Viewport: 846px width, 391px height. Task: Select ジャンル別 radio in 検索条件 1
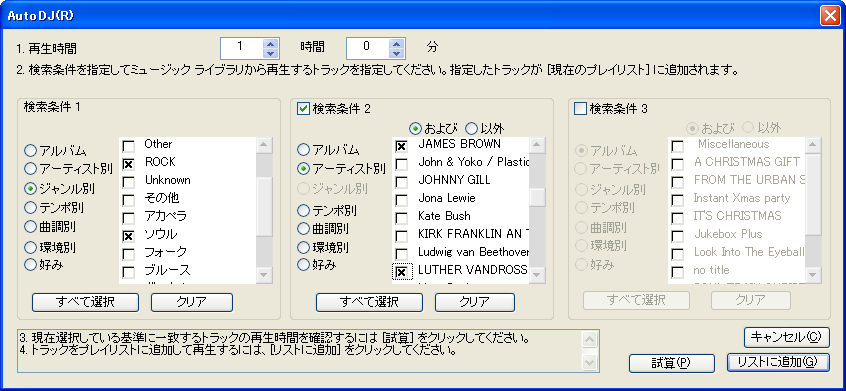31,189
